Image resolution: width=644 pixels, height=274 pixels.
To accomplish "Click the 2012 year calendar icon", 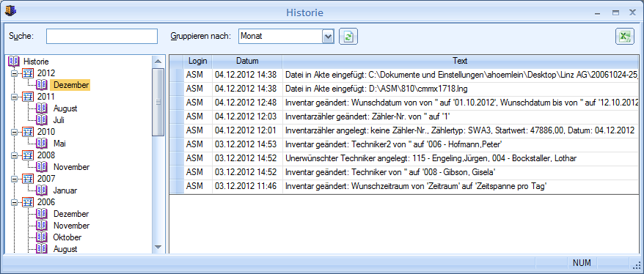I will click(x=28, y=73).
